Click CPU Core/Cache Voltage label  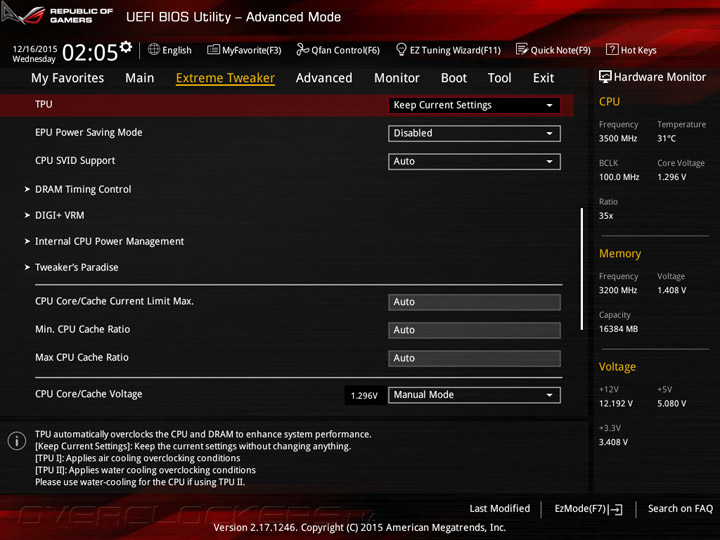coord(89,394)
